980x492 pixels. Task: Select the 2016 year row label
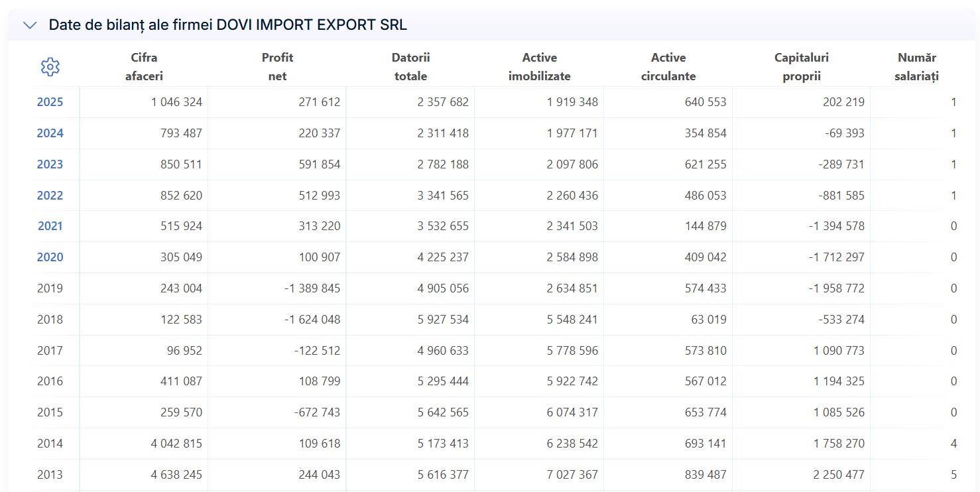(x=50, y=381)
